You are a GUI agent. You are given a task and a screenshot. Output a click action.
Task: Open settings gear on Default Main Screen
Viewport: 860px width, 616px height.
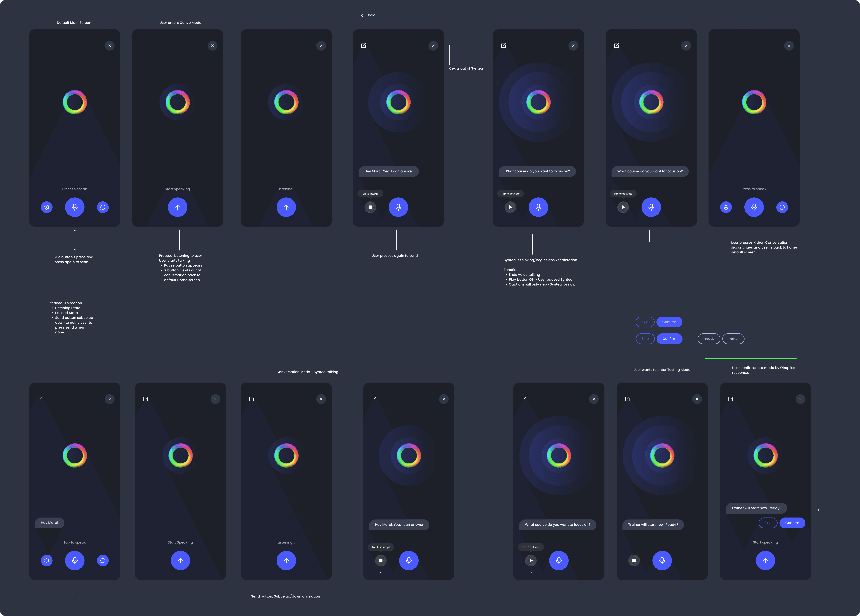(47, 207)
